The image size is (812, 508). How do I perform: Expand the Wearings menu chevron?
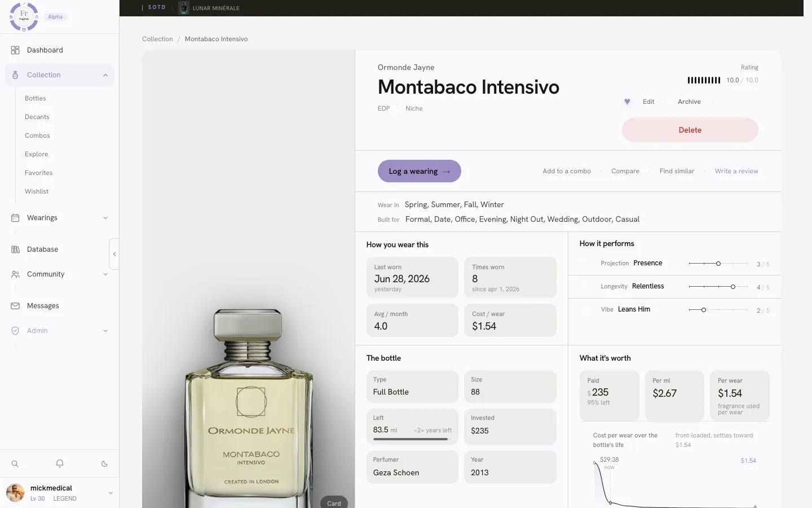(x=105, y=218)
